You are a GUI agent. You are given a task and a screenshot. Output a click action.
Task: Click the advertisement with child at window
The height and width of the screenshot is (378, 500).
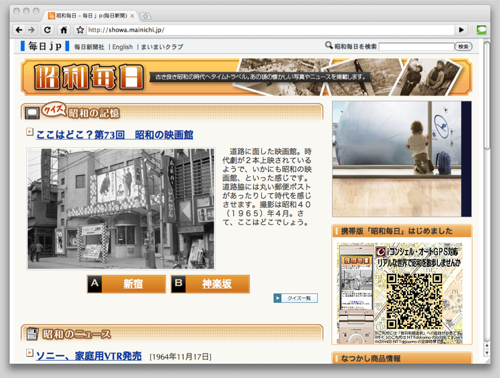[x=402, y=159]
